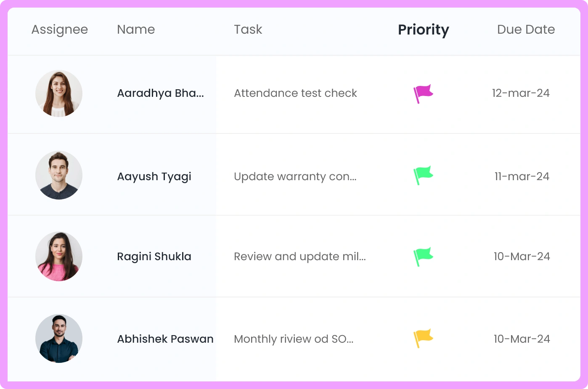Open the Monthly riview task
588x389 pixels.
[294, 339]
